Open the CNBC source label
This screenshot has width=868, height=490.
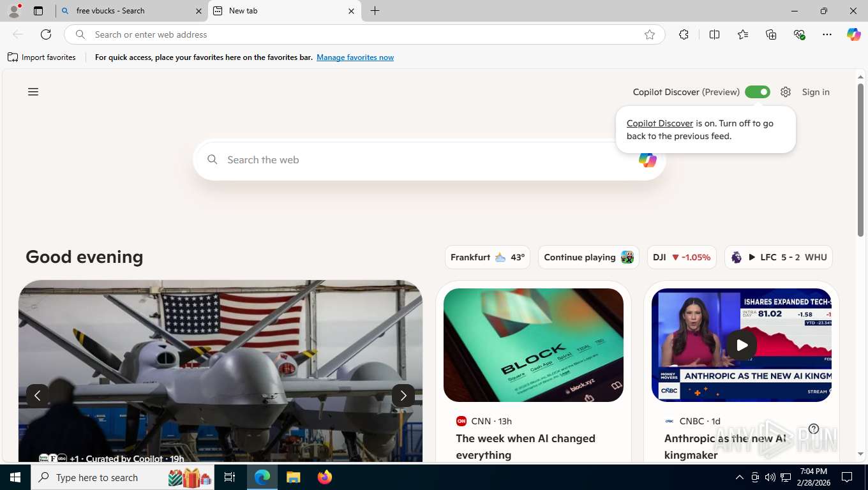click(x=692, y=421)
